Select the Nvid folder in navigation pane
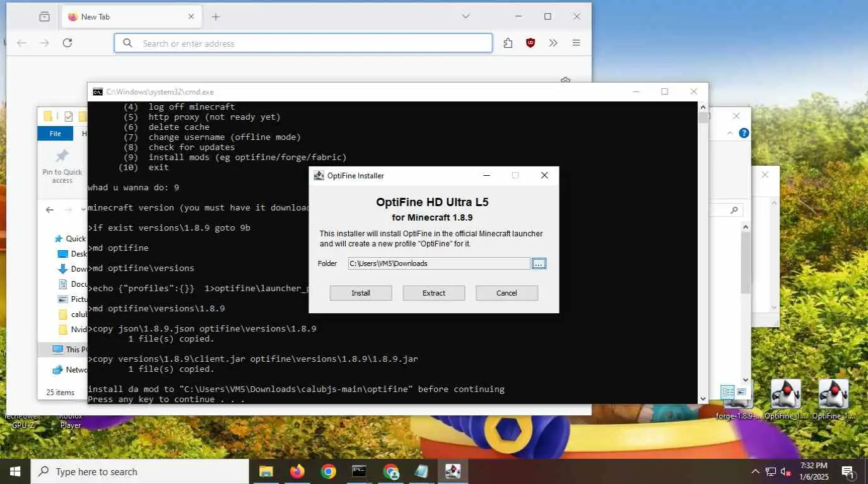Screen dimensions: 868x484 point(72,330)
